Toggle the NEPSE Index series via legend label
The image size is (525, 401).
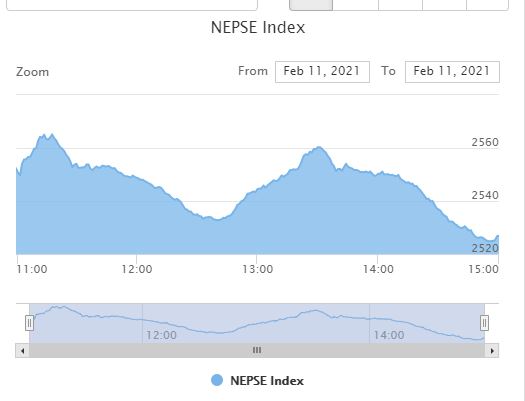pos(267,381)
